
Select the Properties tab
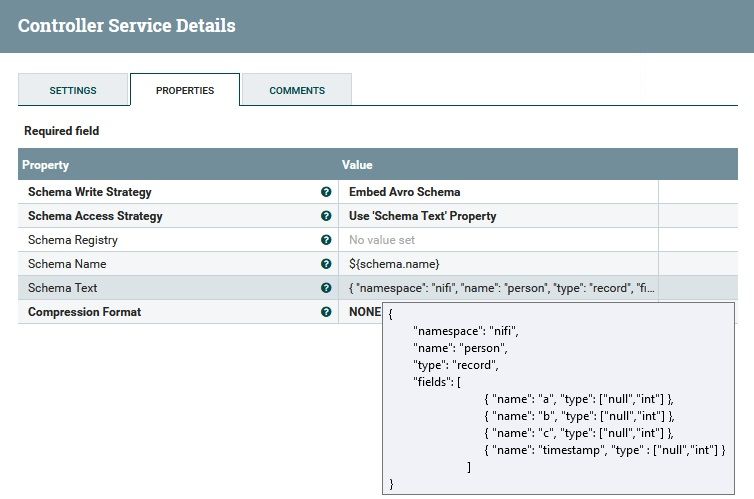(x=185, y=90)
